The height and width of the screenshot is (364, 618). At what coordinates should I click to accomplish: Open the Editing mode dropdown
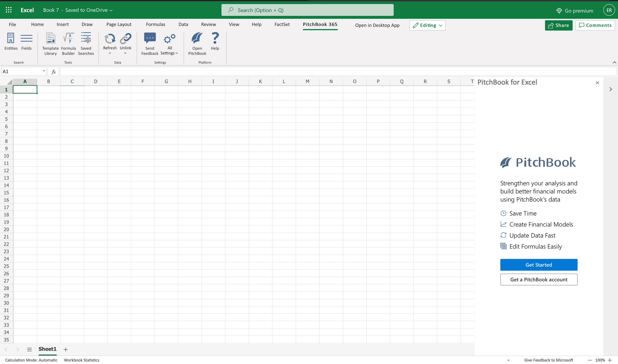pyautogui.click(x=427, y=25)
